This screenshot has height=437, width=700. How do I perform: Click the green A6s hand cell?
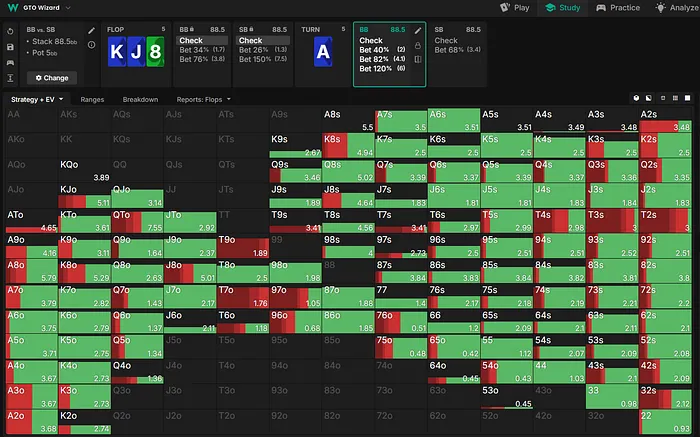pyautogui.click(x=452, y=121)
